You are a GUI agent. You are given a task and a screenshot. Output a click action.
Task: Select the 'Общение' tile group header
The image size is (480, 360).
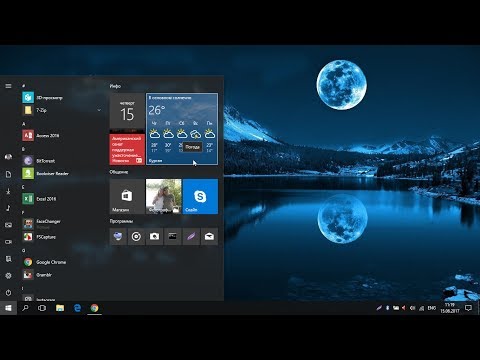click(119, 172)
